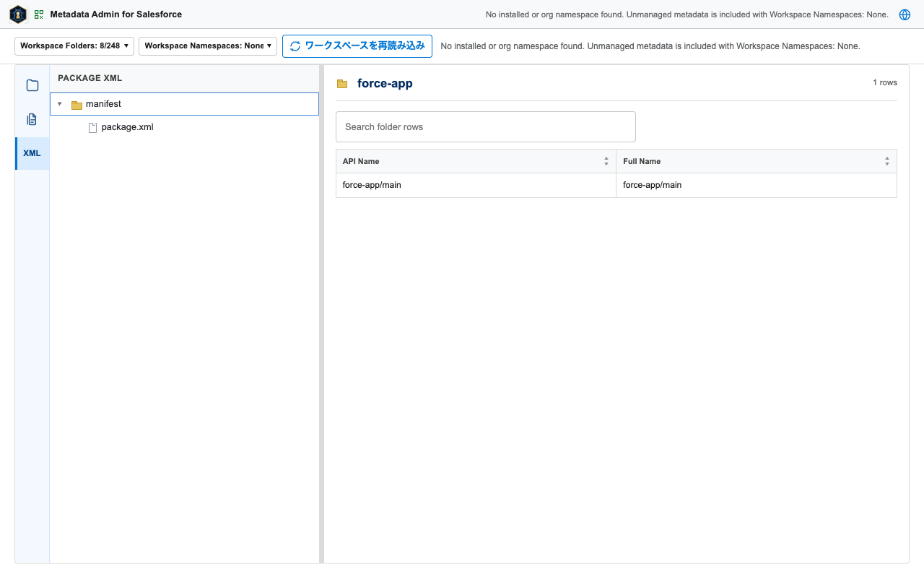Click the Metadata Admin for Salesforce title
The height and width of the screenshot is (578, 924).
coord(116,14)
